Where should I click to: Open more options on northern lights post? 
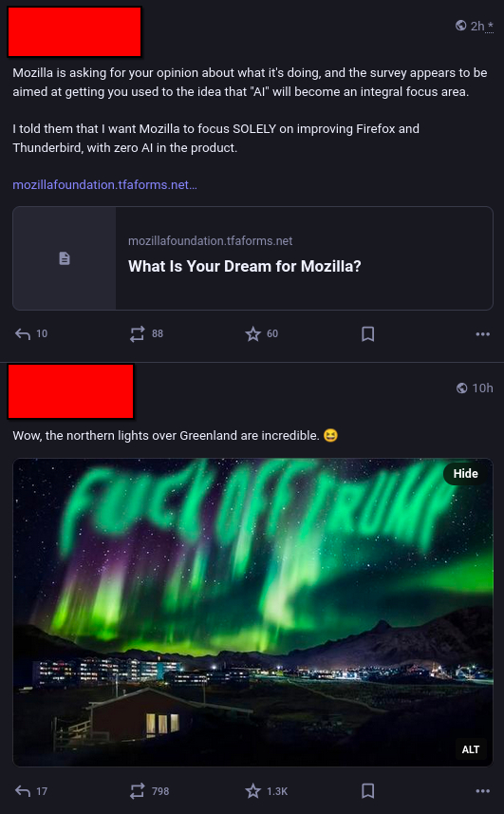482,791
